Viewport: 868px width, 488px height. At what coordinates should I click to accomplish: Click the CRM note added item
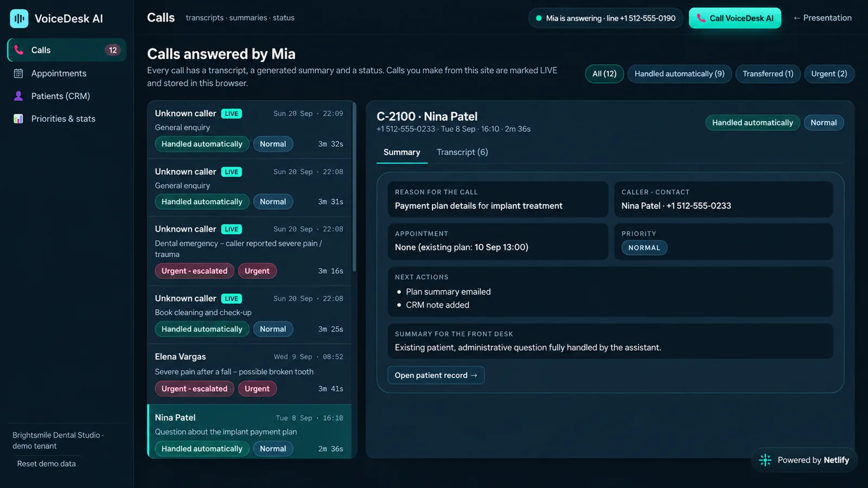437,305
